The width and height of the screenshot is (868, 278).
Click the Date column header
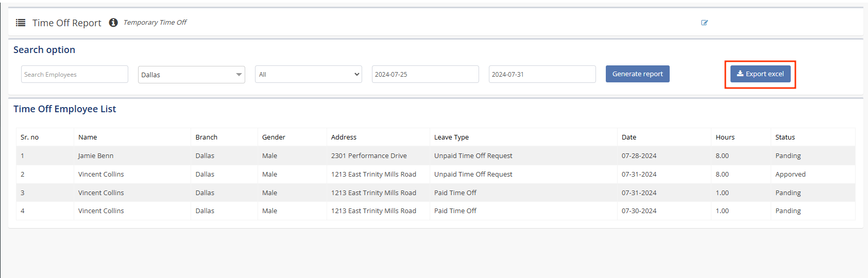628,137
